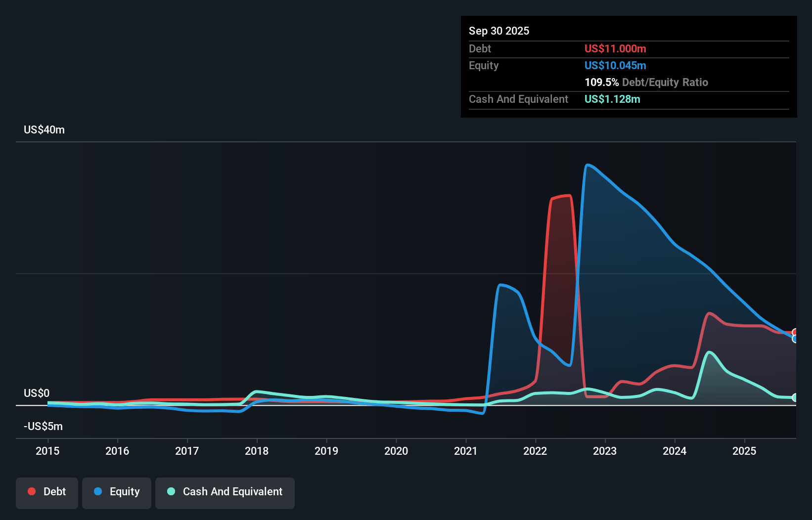The width and height of the screenshot is (812, 520).
Task: Click the teal Cash And Equivalent legend dot
Action: click(x=171, y=491)
